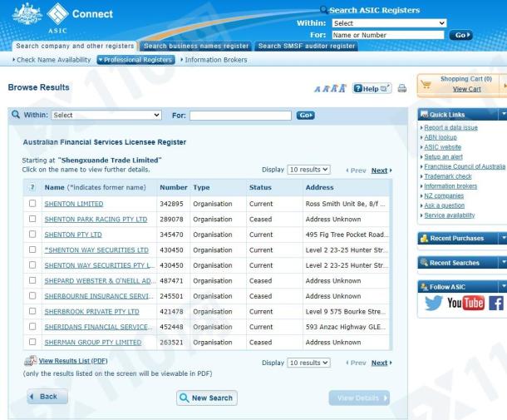Switch to Search SMSF auditor register tab

(307, 46)
